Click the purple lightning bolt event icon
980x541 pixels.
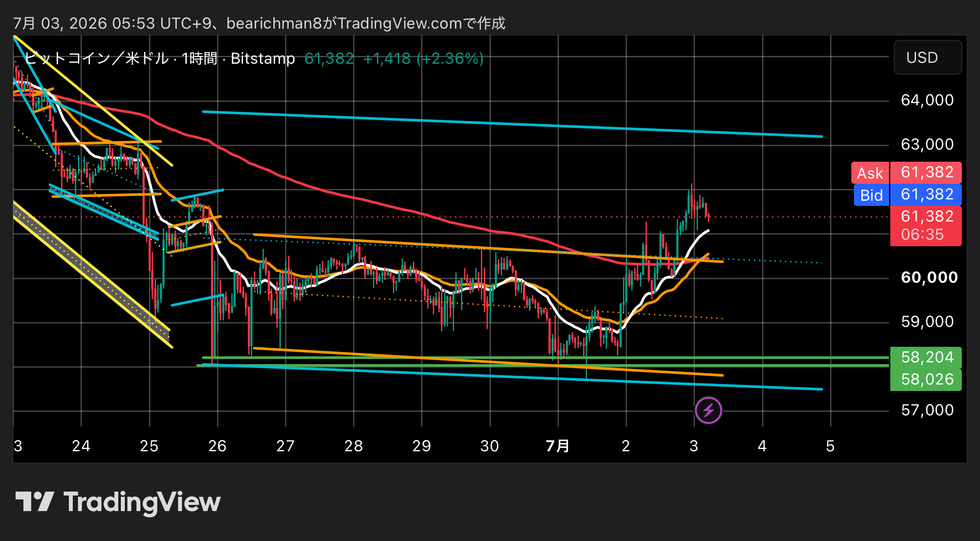pos(708,410)
